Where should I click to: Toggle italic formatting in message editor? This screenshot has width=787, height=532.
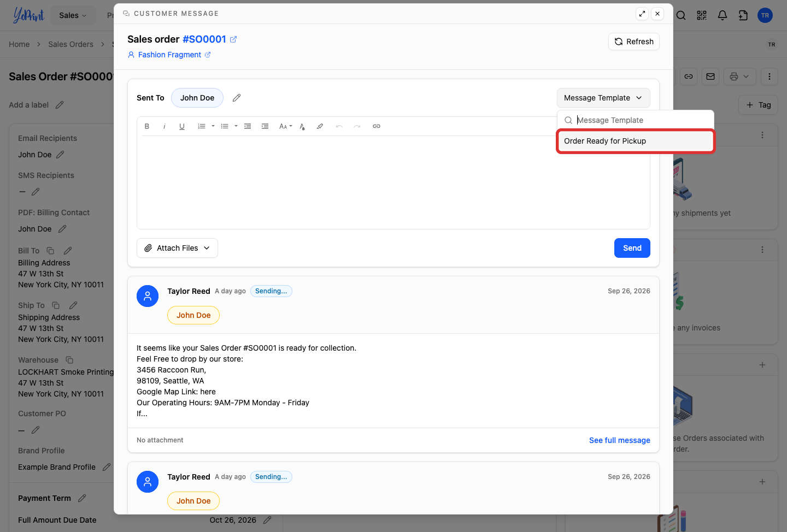(x=165, y=126)
